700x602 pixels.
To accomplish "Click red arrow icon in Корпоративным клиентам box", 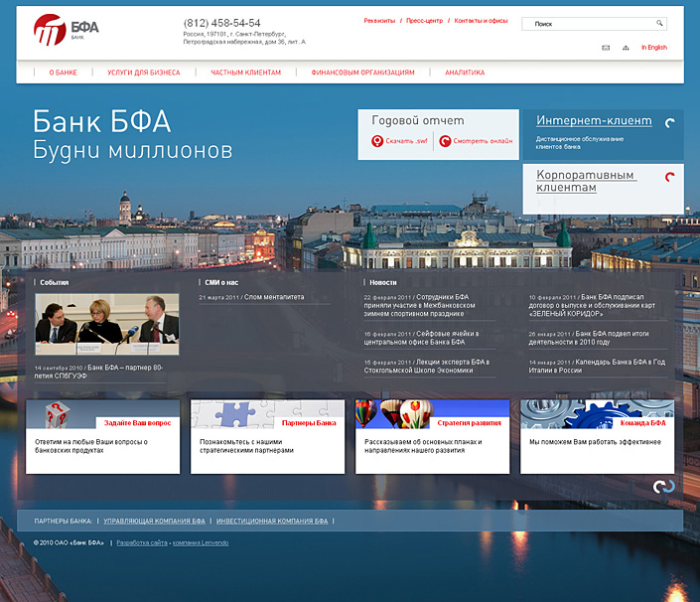I will (669, 177).
